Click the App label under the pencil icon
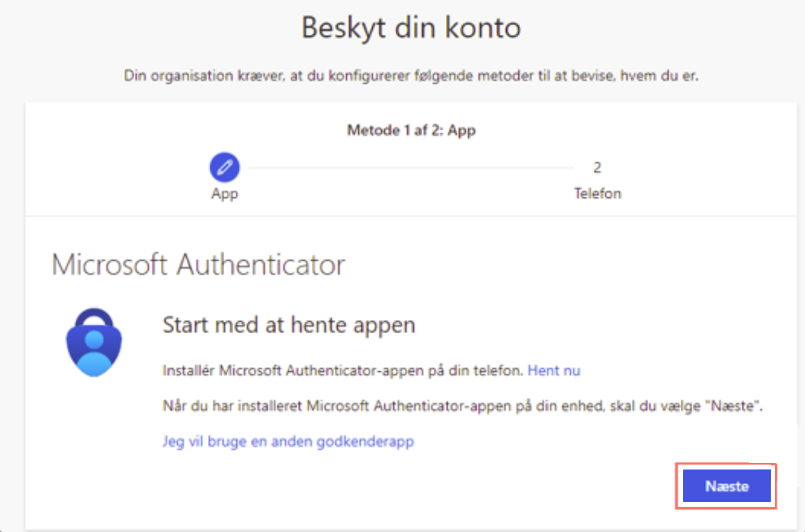 coord(224,194)
